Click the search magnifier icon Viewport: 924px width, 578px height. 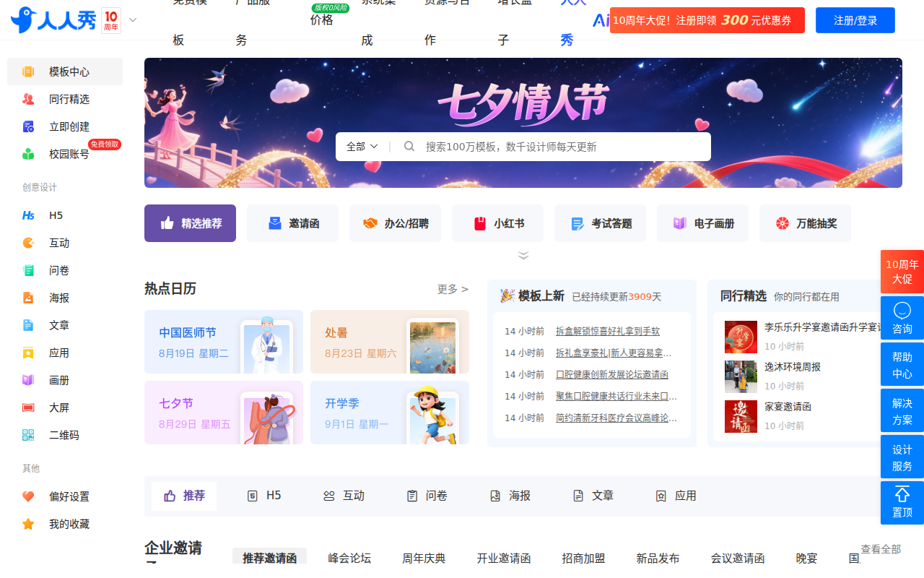point(409,146)
